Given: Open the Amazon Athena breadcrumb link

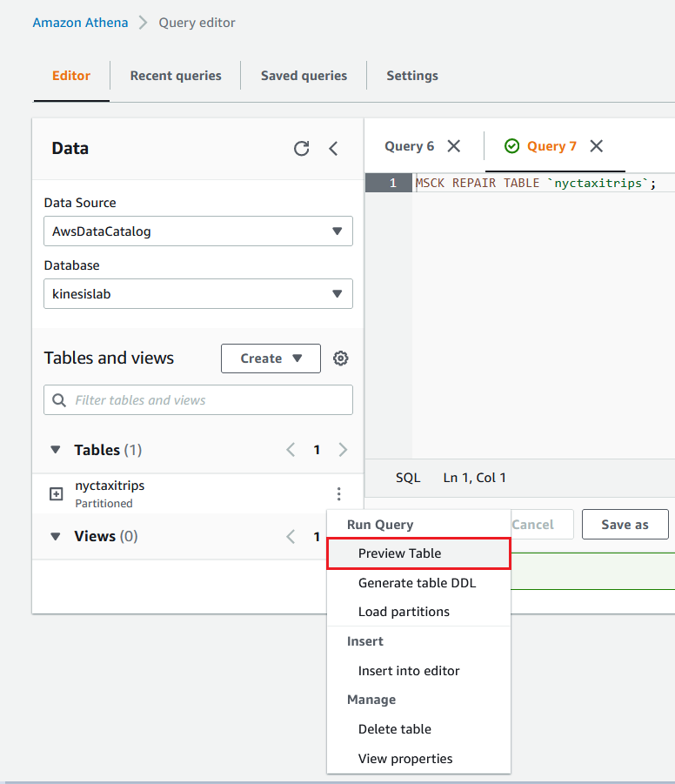Looking at the screenshot, I should (x=80, y=23).
